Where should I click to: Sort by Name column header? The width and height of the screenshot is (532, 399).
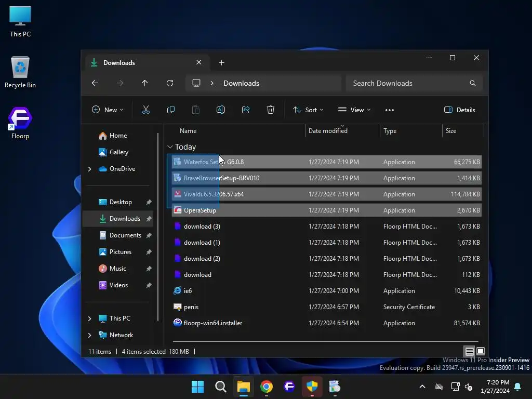coord(188,130)
